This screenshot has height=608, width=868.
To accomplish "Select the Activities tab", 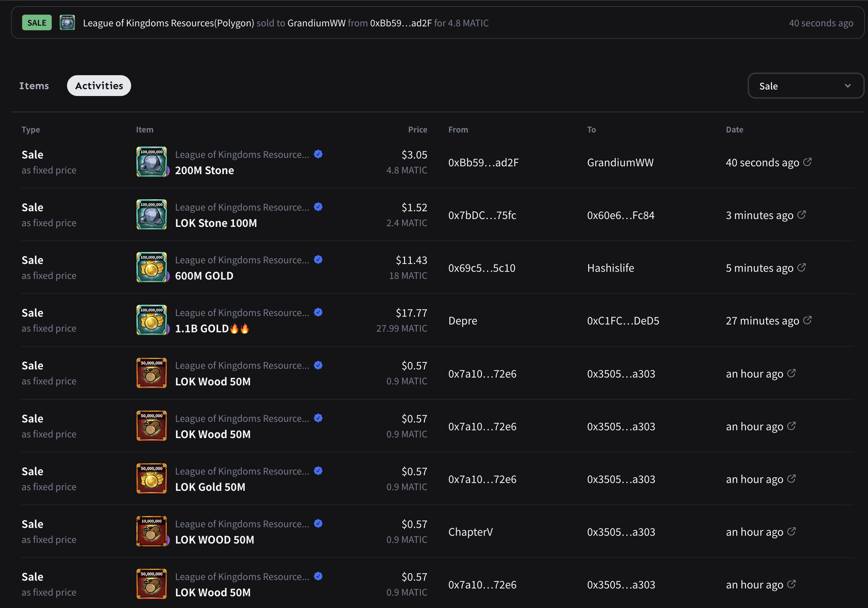I will [99, 86].
